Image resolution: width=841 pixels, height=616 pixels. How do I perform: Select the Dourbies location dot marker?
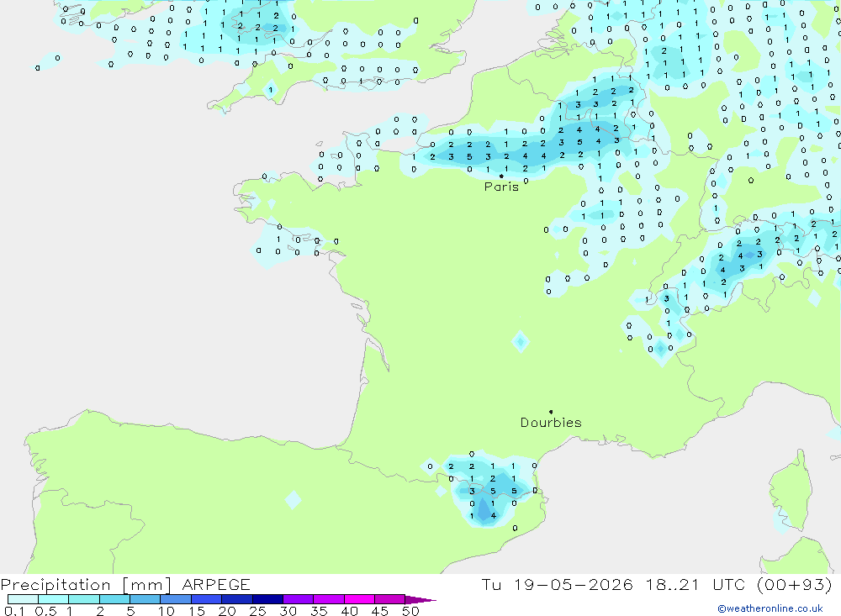tap(551, 412)
